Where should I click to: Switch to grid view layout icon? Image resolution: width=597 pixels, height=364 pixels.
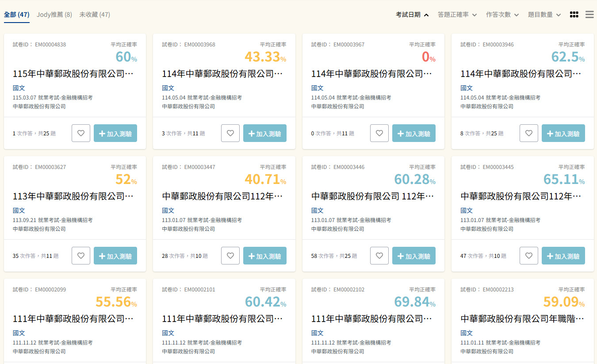coord(574,15)
